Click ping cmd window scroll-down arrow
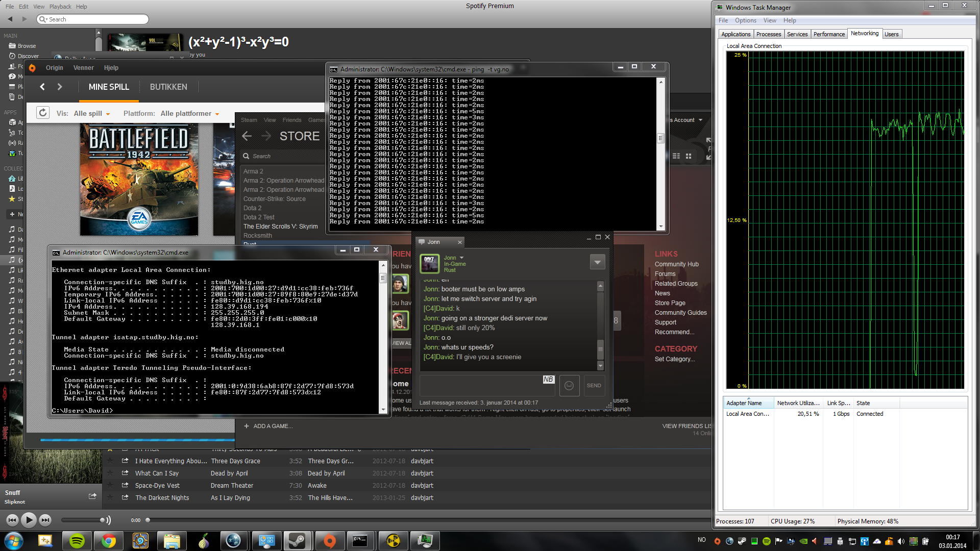980x551 pixels. coord(660,227)
